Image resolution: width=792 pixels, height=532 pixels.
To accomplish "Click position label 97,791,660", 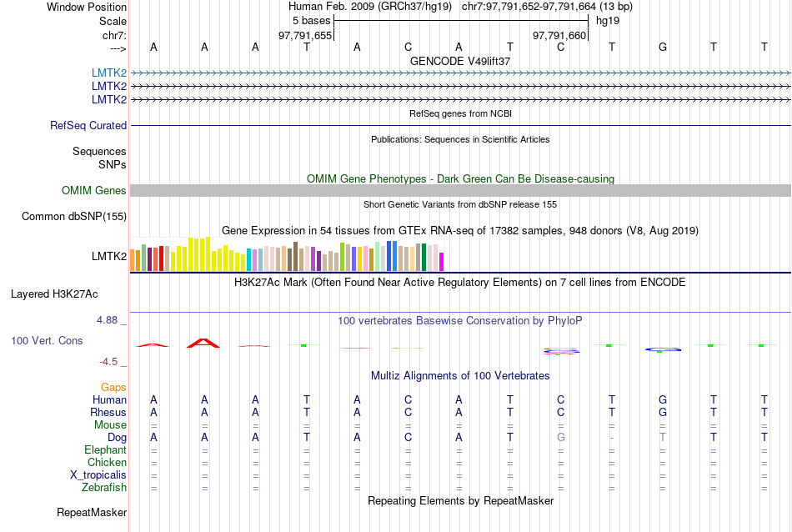I will pos(559,35).
